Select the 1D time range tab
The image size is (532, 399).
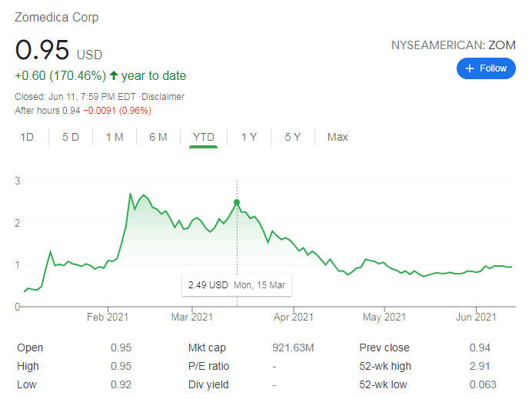pyautogui.click(x=27, y=137)
